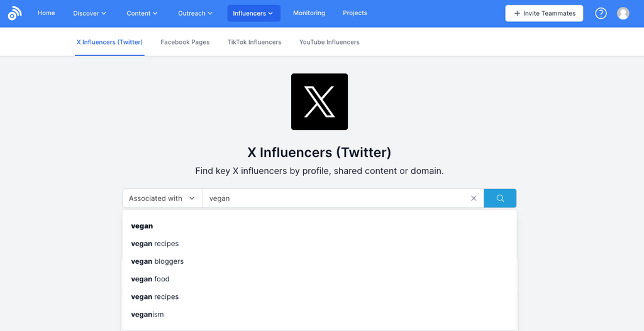Image resolution: width=644 pixels, height=331 pixels.
Task: Select the "veganism" suggestion
Action: [x=147, y=314]
